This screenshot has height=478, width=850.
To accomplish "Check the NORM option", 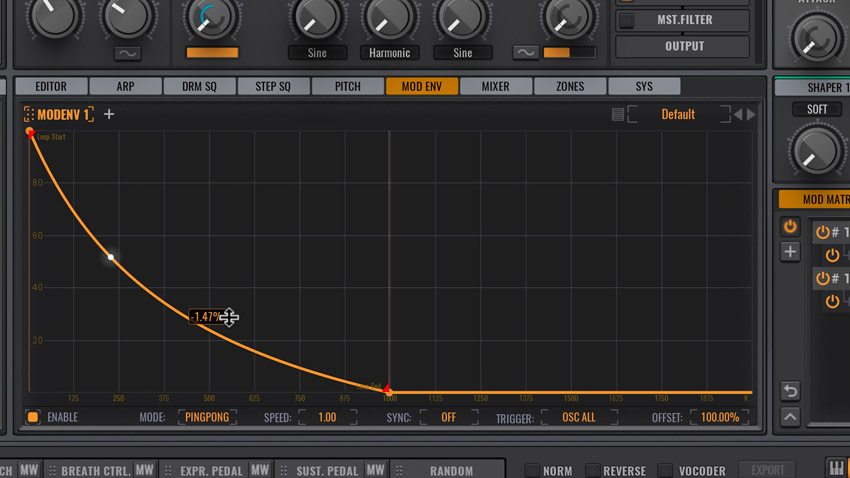I will (533, 470).
